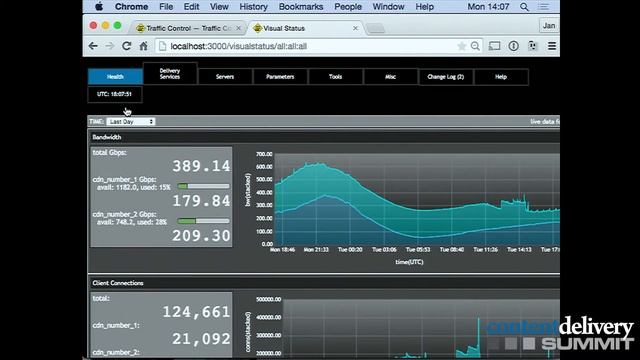Close the Traffic Control tab
Screen dimensions: 640x360
coord(238,28)
